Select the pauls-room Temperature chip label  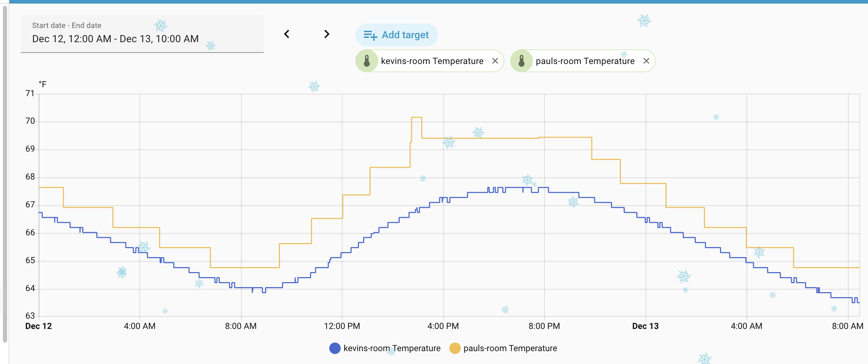point(585,61)
